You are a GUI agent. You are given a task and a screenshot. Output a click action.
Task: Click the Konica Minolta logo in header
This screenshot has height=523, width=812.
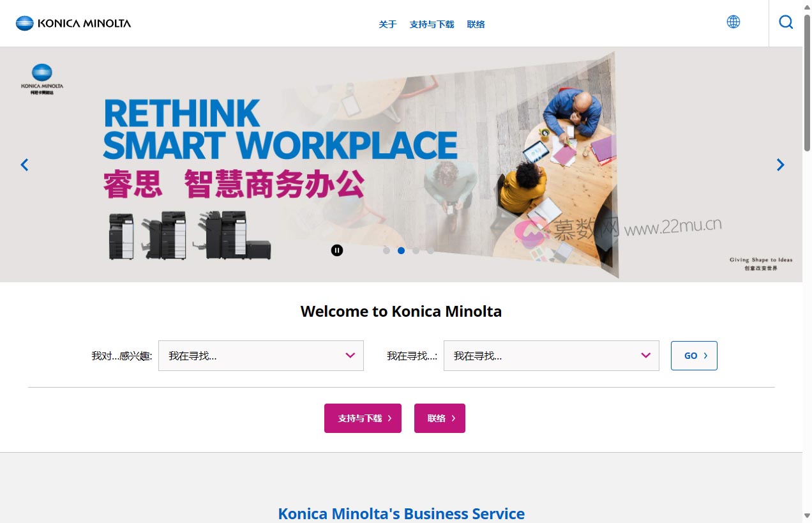[73, 24]
